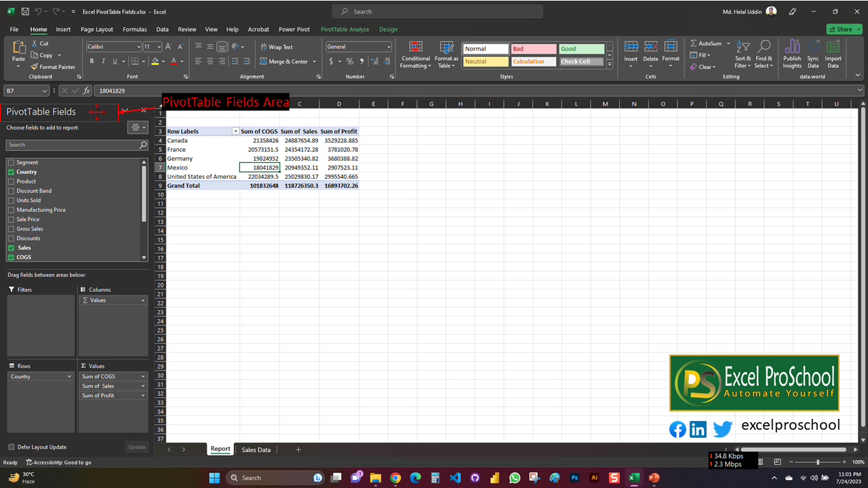Switch to Insert ribbon tab
The height and width of the screenshot is (488, 868).
click(x=63, y=30)
